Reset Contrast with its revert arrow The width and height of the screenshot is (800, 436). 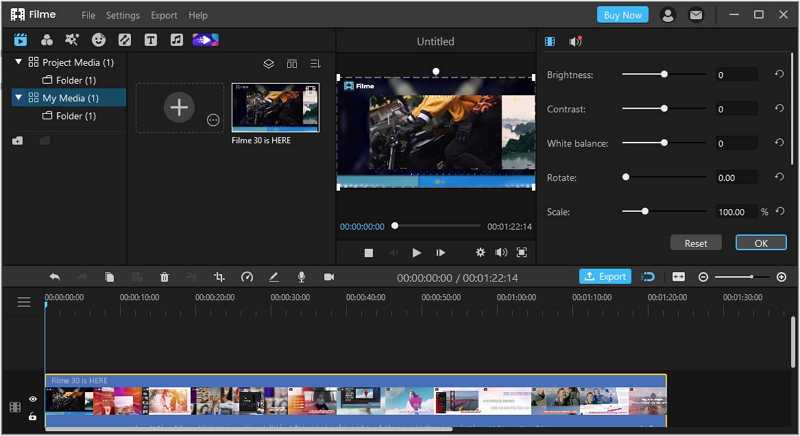click(779, 109)
